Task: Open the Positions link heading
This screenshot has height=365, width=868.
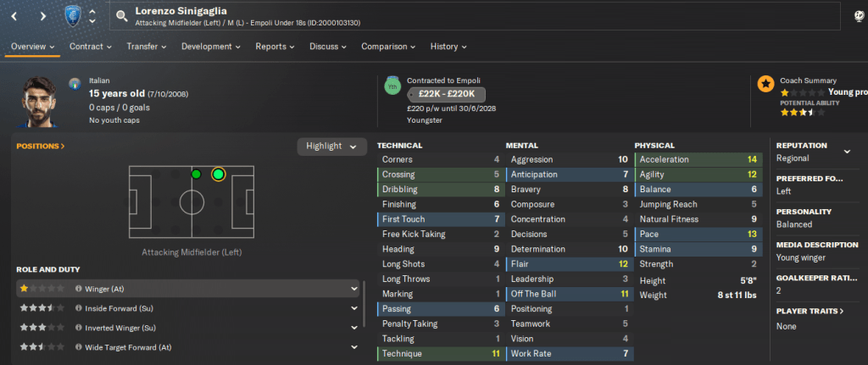Action: tap(41, 147)
